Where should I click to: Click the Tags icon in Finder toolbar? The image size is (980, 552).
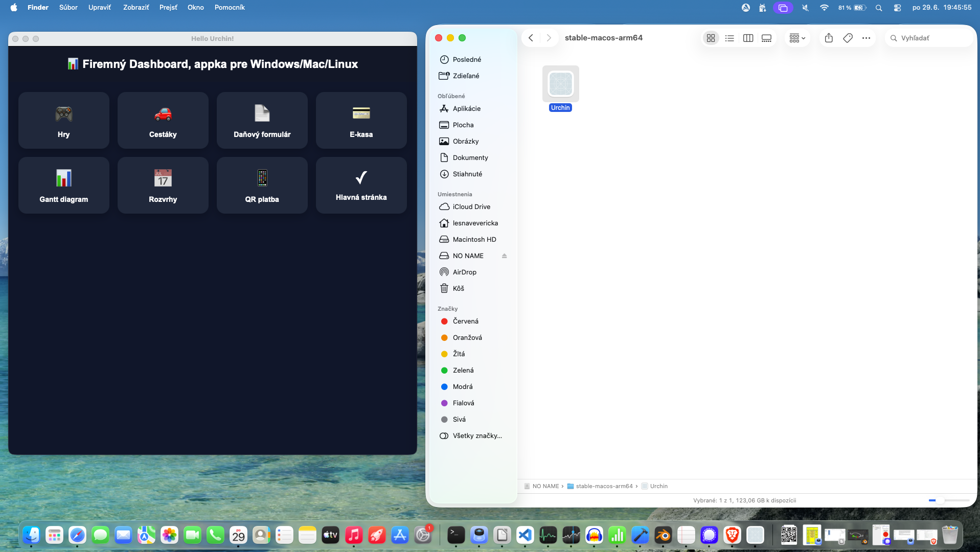point(848,38)
